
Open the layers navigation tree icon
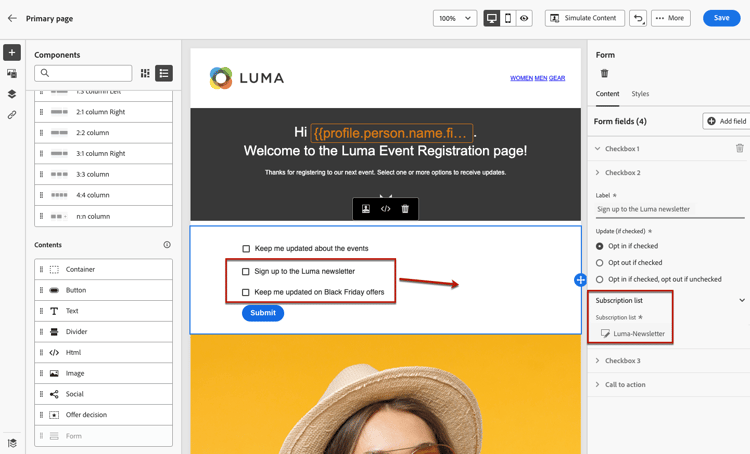point(12,94)
